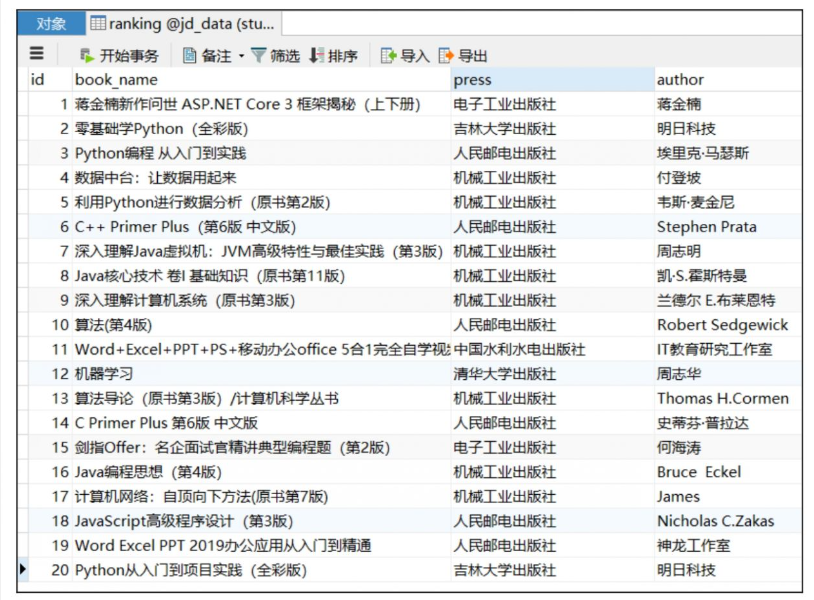Select author cell 韦斯·麦金尼
814x600 pixels.
coord(728,202)
